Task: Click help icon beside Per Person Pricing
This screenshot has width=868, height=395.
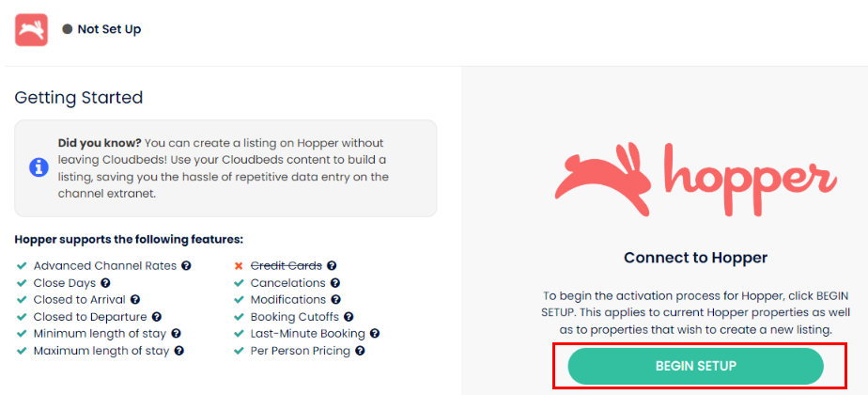Action: tap(360, 351)
